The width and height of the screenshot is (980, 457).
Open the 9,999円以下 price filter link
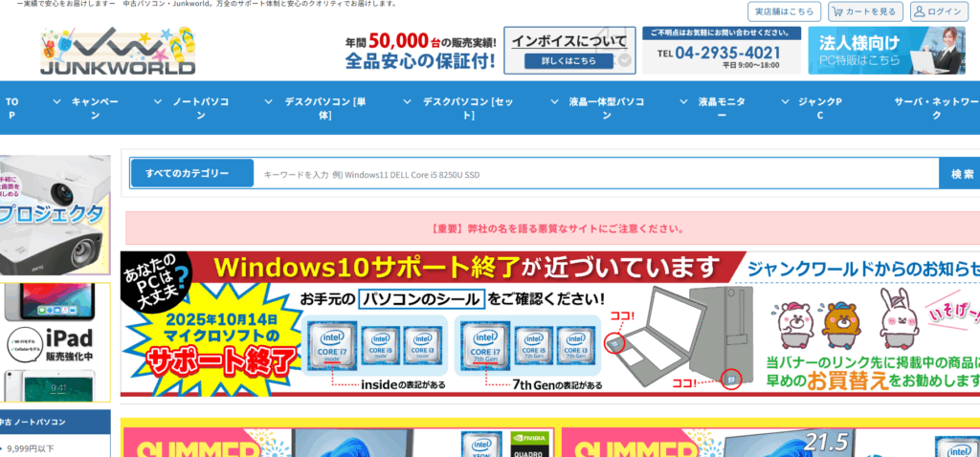tap(31, 448)
